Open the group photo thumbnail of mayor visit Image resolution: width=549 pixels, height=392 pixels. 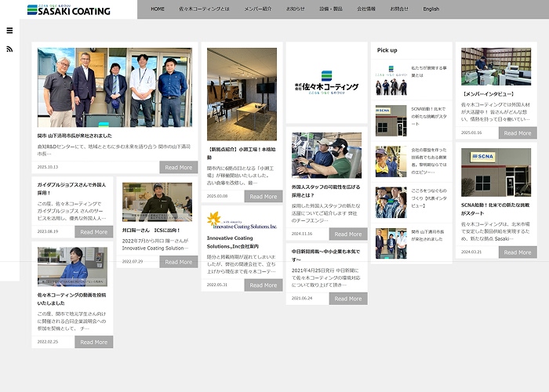coord(115,88)
